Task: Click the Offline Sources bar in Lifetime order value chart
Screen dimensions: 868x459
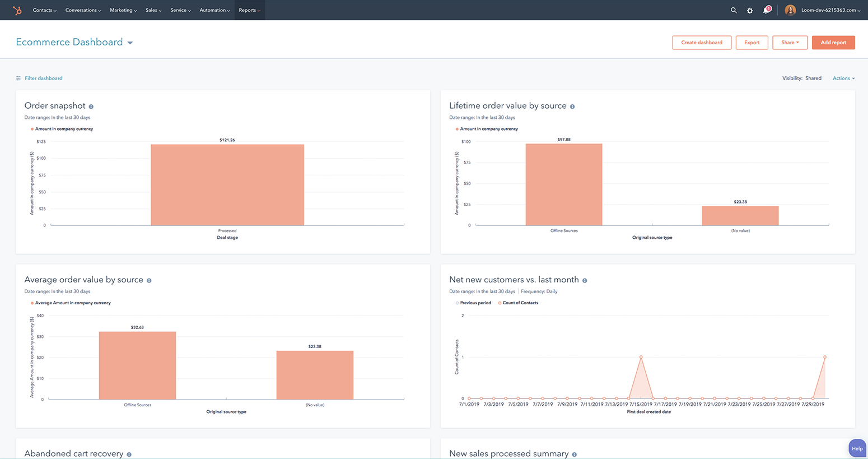Action: pyautogui.click(x=563, y=185)
